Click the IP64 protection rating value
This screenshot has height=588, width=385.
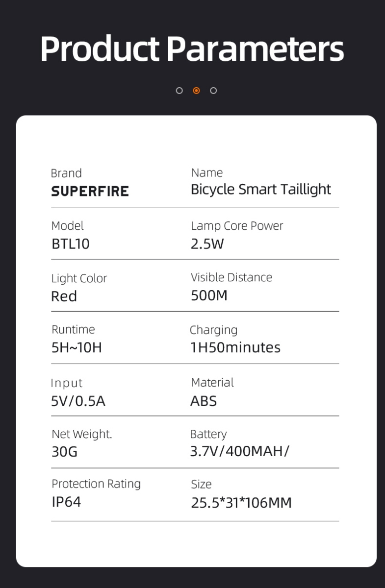pos(66,502)
